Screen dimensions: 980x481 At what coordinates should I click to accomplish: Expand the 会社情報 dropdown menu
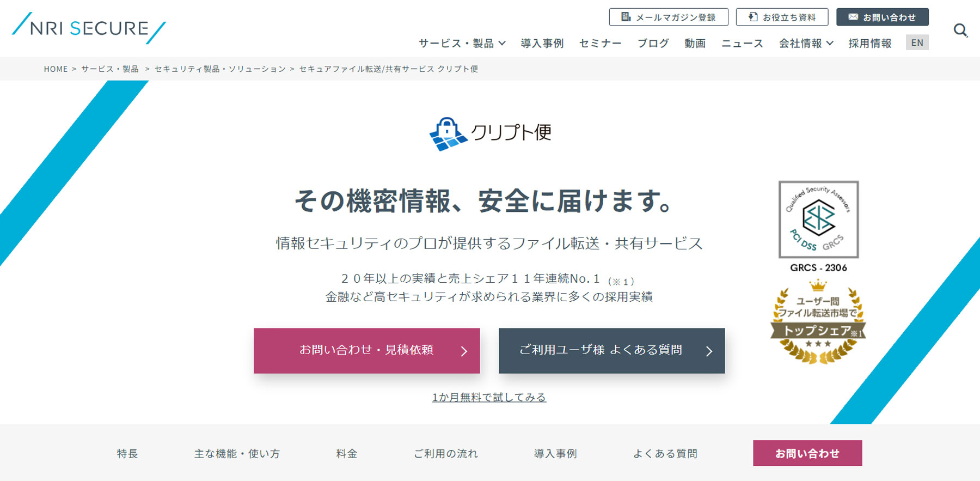pyautogui.click(x=806, y=43)
